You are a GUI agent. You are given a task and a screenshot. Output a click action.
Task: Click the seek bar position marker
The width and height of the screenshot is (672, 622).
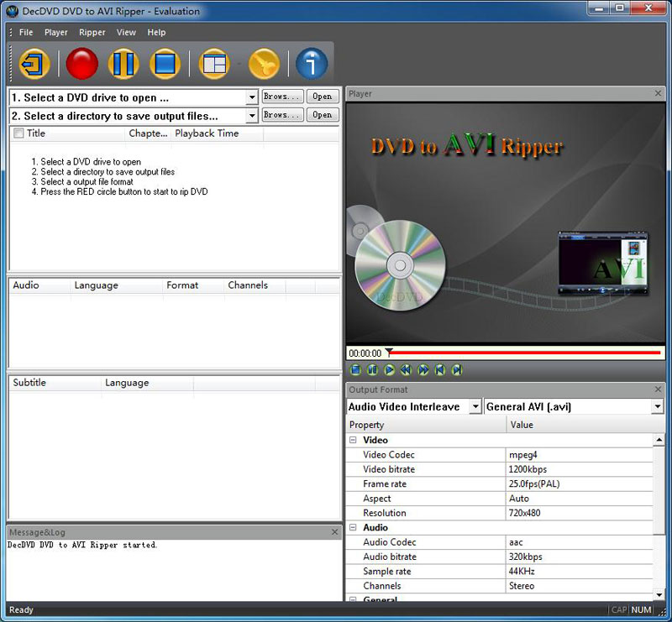[389, 353]
